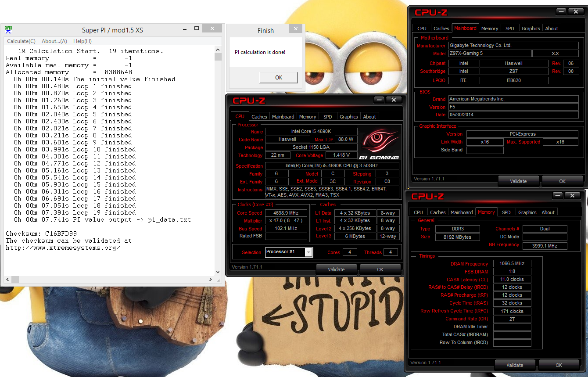
Task: Close the CPU-Z Mainboard window
Action: point(576,12)
